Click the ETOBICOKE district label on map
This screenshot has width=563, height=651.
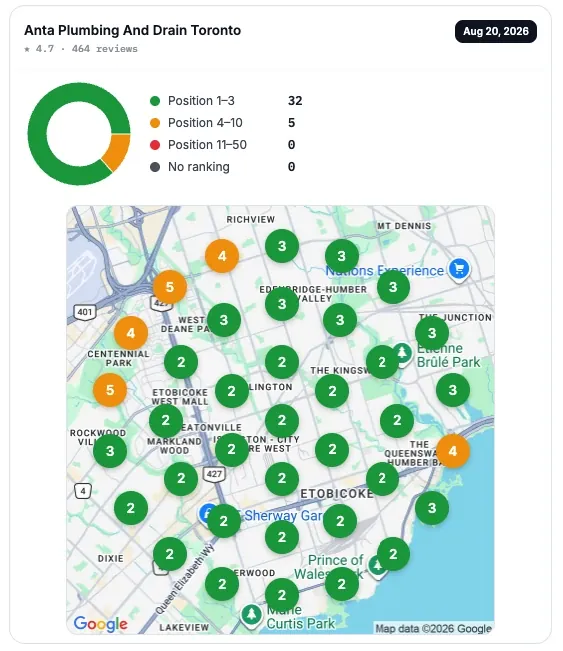pos(337,494)
